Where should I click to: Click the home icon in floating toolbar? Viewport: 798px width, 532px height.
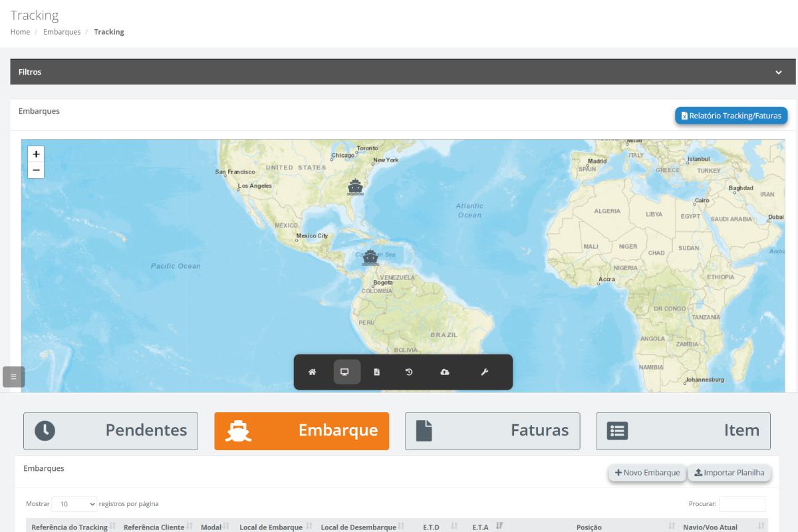(x=312, y=372)
